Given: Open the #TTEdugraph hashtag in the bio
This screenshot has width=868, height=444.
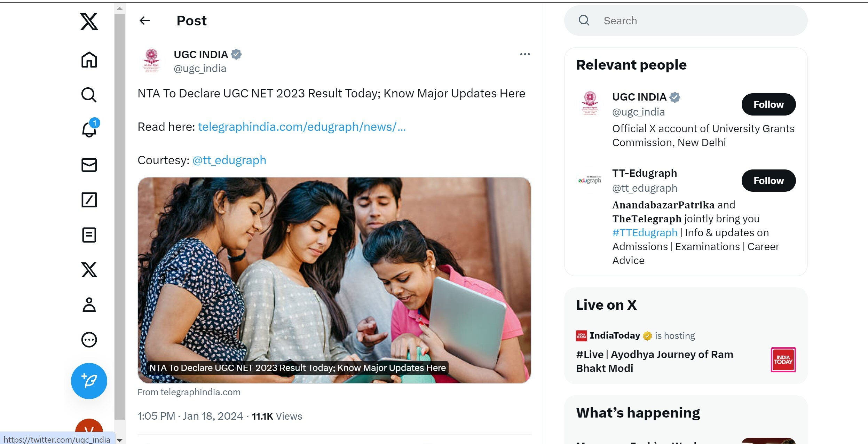Looking at the screenshot, I should pos(645,232).
